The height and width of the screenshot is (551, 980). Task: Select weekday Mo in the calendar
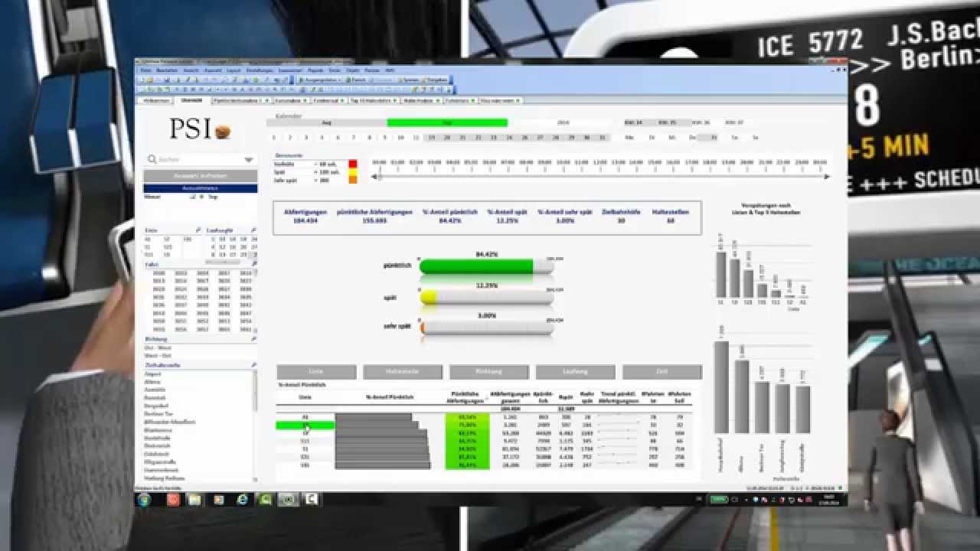pyautogui.click(x=629, y=138)
